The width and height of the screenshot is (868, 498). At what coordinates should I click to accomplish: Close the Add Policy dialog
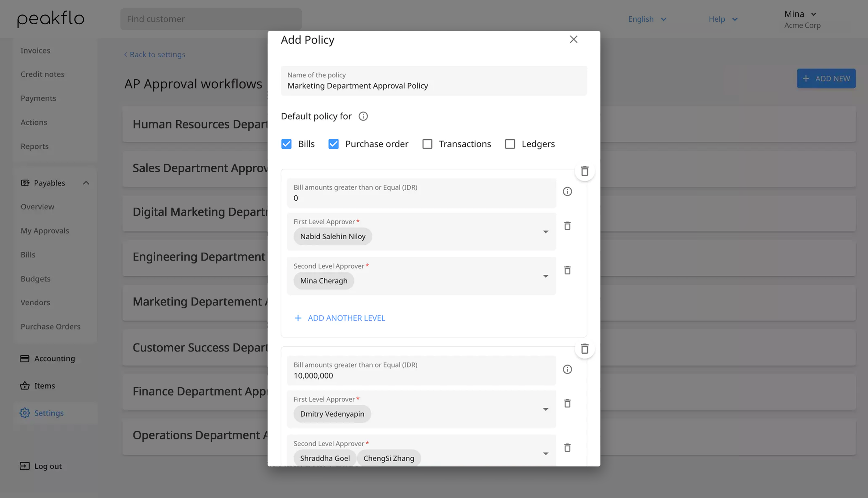(574, 39)
